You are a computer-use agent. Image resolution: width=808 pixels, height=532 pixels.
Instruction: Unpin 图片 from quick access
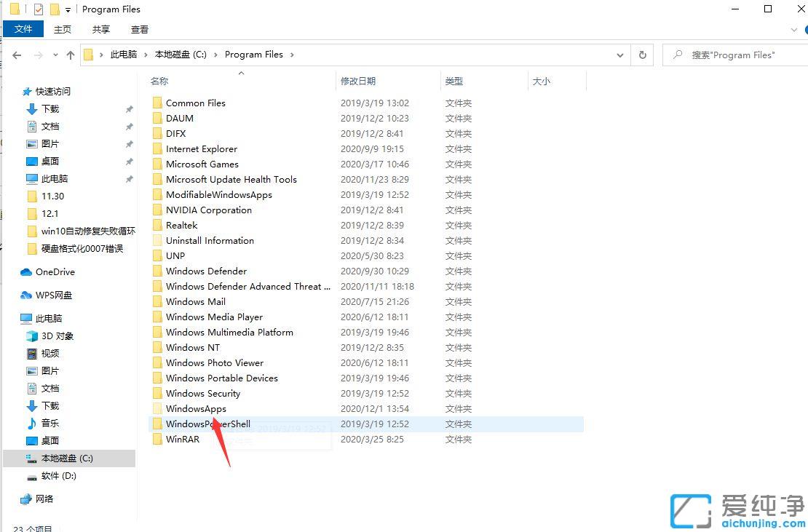(x=129, y=143)
